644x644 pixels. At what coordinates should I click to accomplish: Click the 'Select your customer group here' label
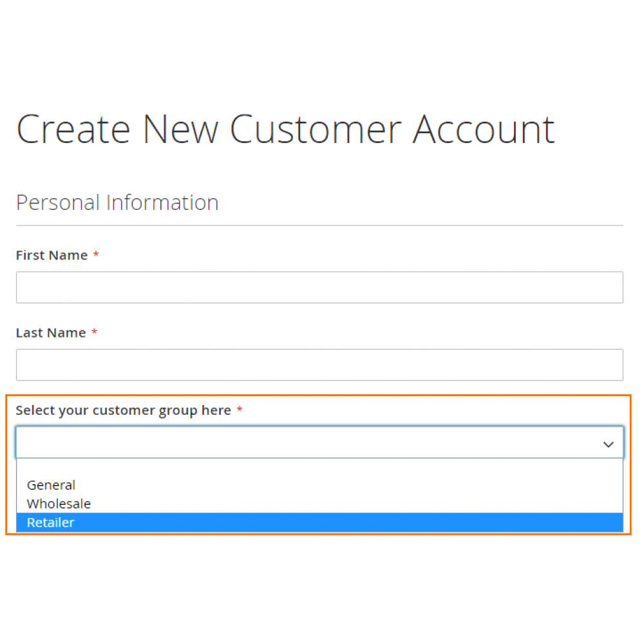point(123,410)
